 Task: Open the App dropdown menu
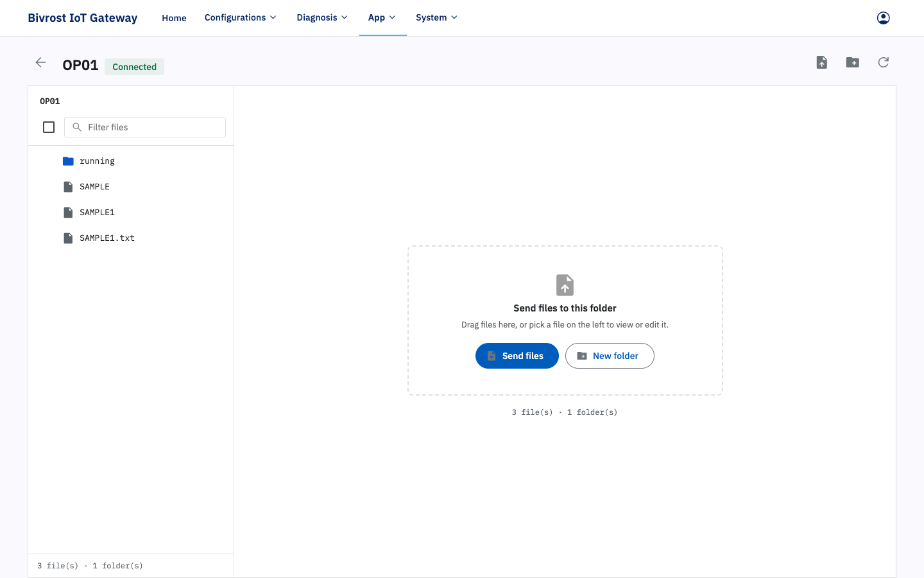pos(382,18)
